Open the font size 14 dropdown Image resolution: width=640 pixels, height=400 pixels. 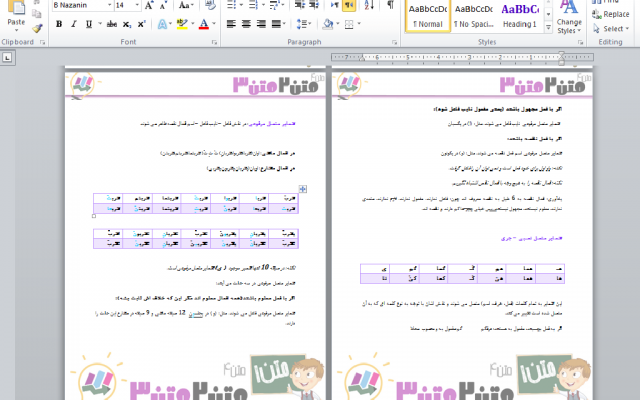click(x=137, y=5)
